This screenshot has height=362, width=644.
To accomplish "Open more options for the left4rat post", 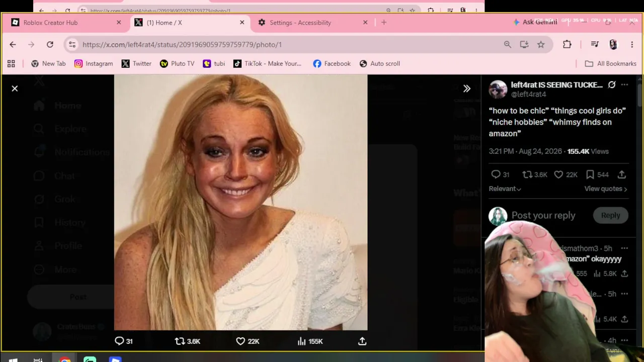I will click(624, 85).
